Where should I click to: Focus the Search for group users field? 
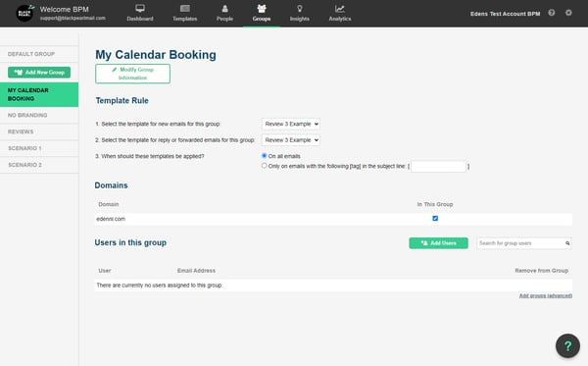(x=524, y=243)
